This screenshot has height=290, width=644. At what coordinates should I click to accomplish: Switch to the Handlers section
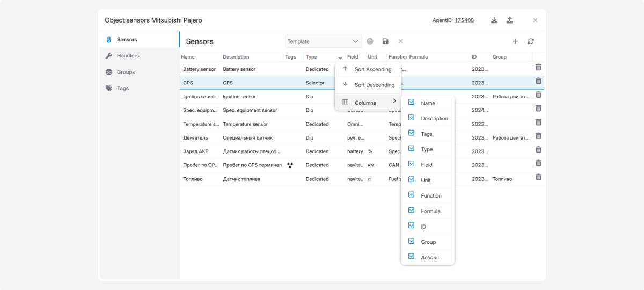coord(128,56)
